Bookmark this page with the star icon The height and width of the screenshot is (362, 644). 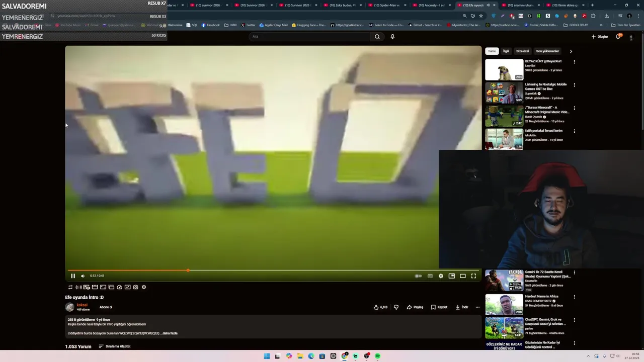[x=481, y=16]
